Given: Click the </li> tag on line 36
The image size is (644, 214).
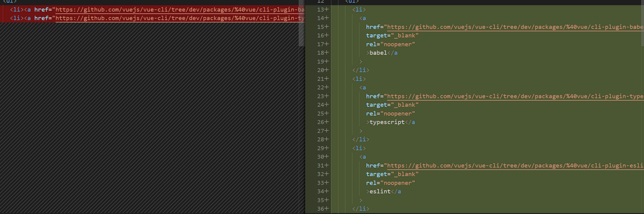Looking at the screenshot, I should pyautogui.click(x=361, y=209).
